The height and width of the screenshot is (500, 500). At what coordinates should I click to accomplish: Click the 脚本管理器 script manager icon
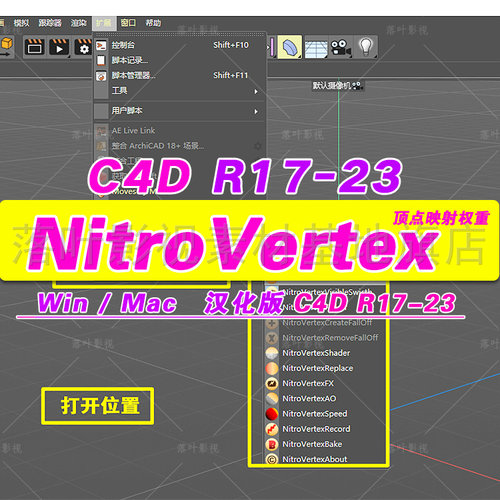101,76
